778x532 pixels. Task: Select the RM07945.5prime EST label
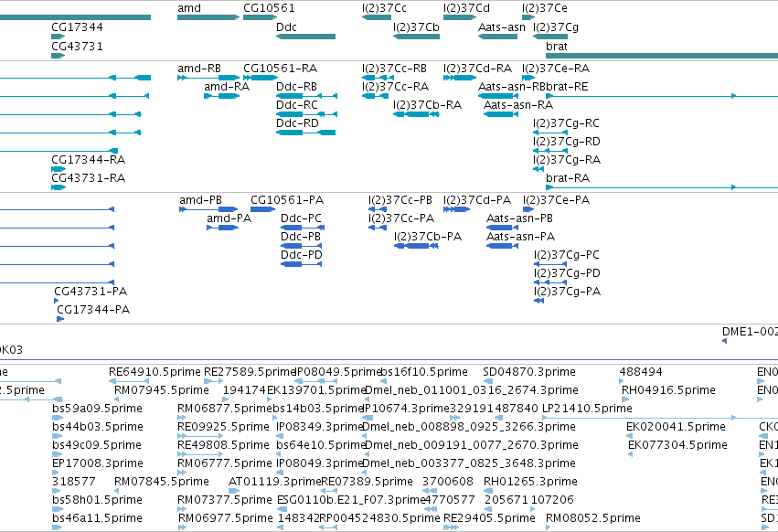point(162,390)
